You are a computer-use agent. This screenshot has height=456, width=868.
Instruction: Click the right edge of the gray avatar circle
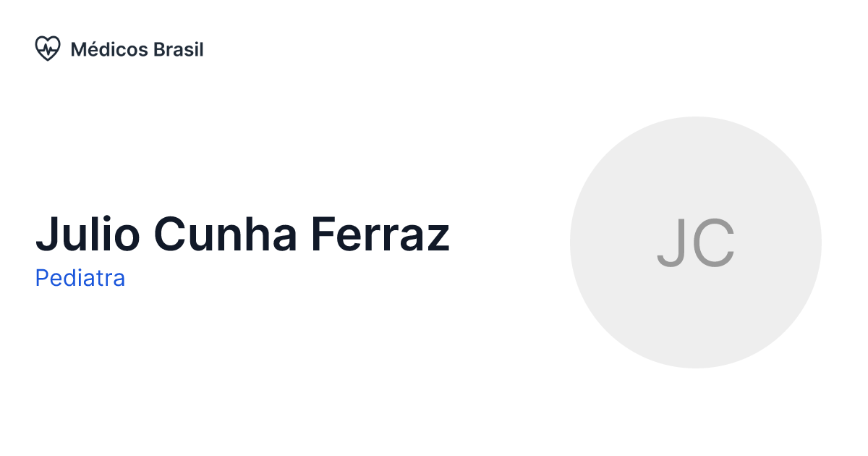(x=813, y=242)
